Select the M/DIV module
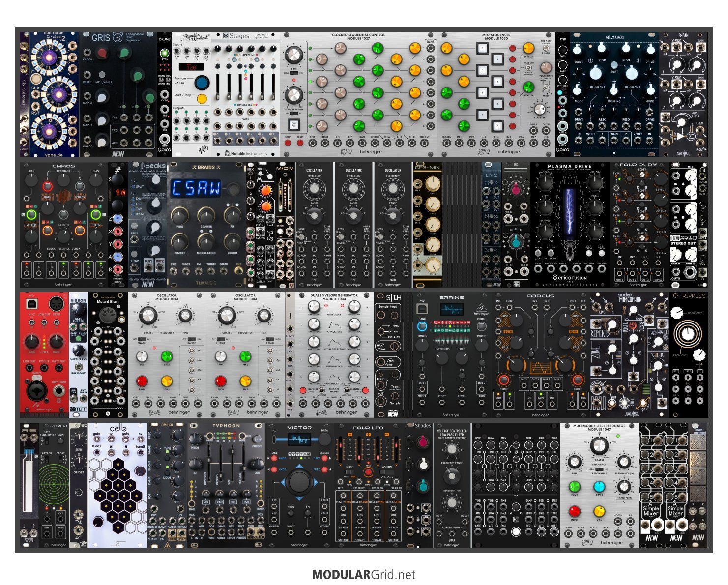This screenshot has height=585, width=728. point(285,225)
